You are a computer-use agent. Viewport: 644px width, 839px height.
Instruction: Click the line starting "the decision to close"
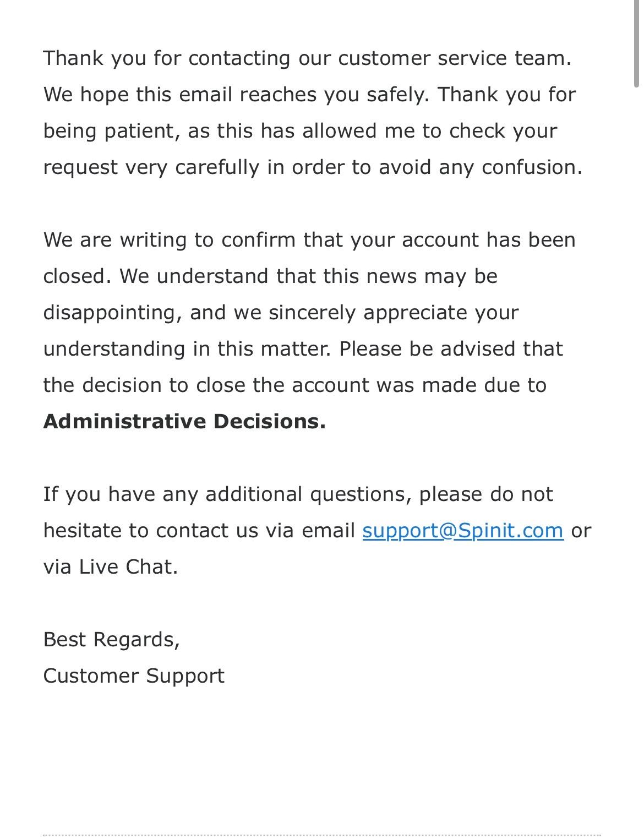(x=294, y=385)
